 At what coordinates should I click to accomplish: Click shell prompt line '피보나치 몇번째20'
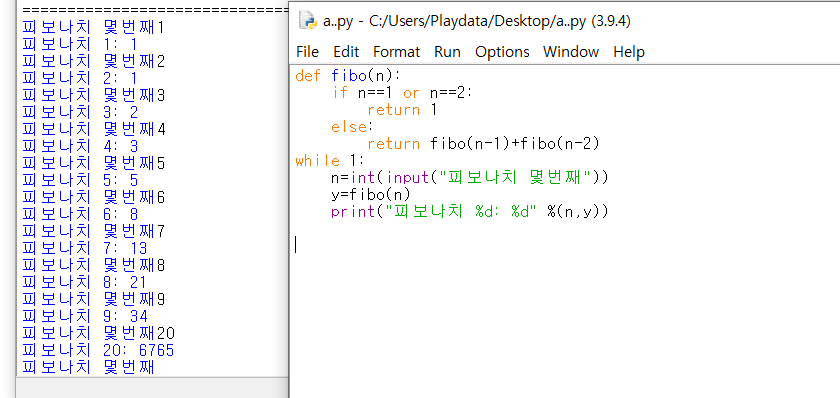coord(98,333)
